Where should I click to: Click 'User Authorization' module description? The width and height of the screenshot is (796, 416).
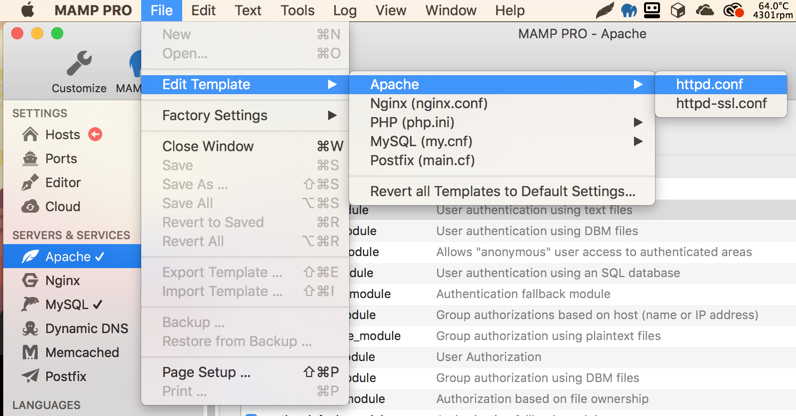coord(488,357)
